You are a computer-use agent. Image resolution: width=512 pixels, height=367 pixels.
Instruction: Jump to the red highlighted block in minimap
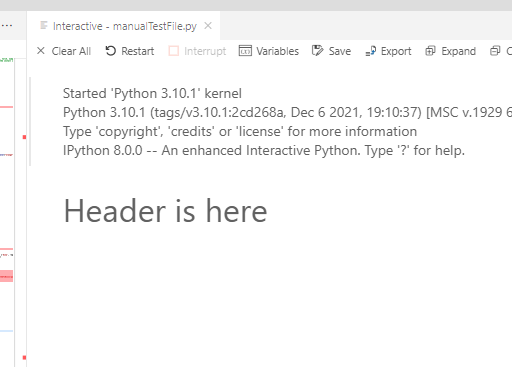tap(6, 276)
